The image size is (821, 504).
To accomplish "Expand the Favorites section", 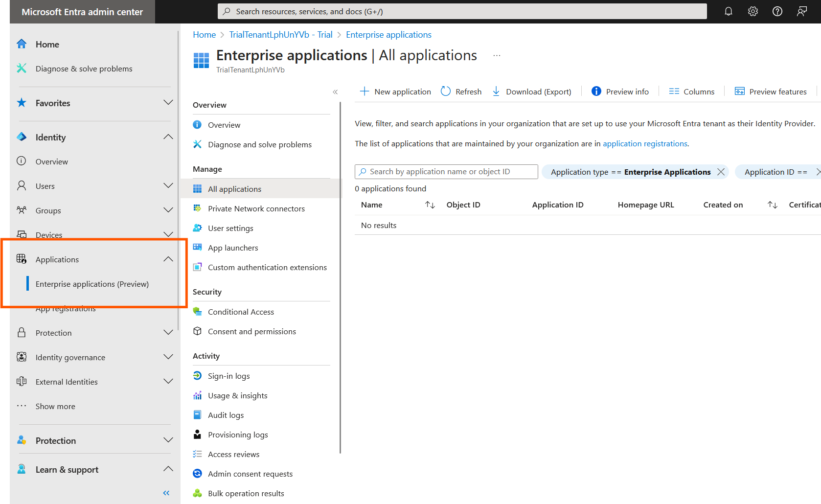I will point(168,103).
